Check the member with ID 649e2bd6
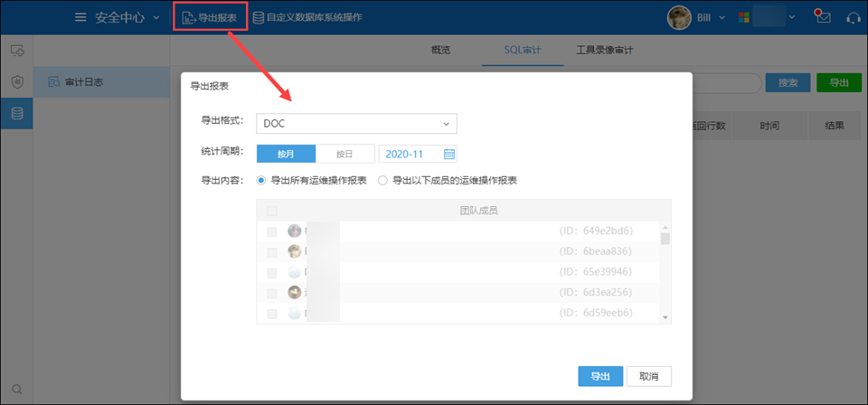The image size is (868, 405). point(272,231)
